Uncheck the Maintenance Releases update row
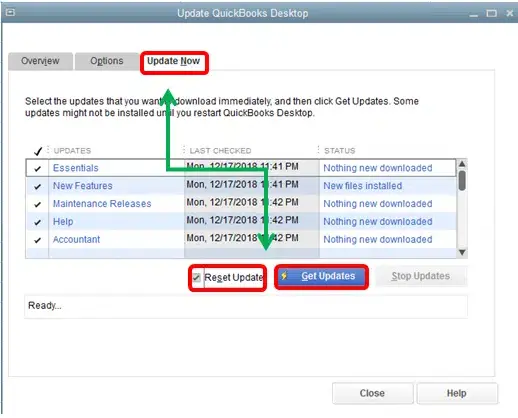 (x=38, y=204)
